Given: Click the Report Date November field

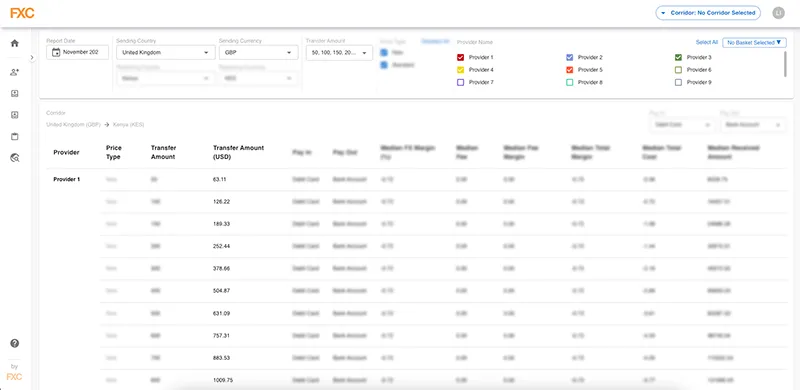Looking at the screenshot, I should (x=78, y=52).
